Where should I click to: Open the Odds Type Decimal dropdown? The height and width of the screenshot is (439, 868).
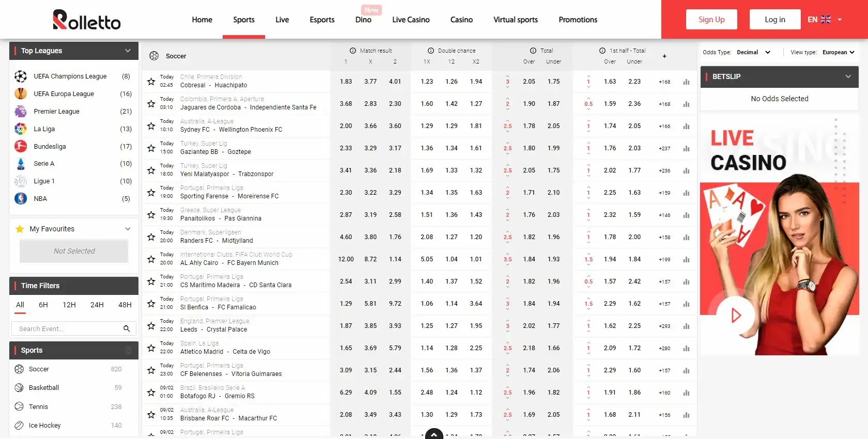pos(753,52)
